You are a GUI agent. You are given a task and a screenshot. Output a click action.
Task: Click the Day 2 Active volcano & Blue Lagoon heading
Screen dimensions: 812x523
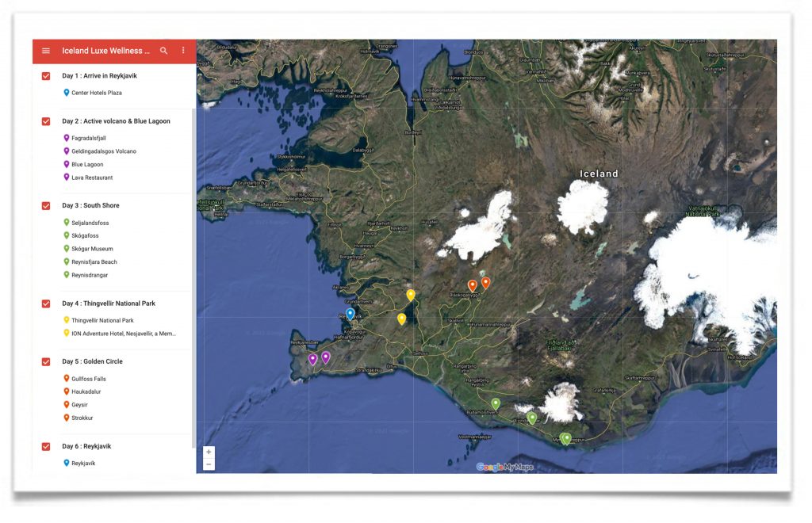click(116, 121)
